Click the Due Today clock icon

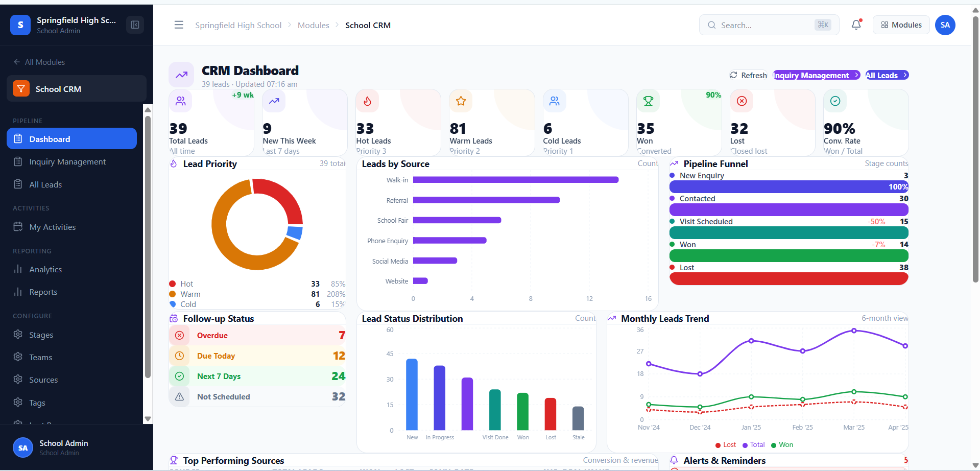pos(179,356)
